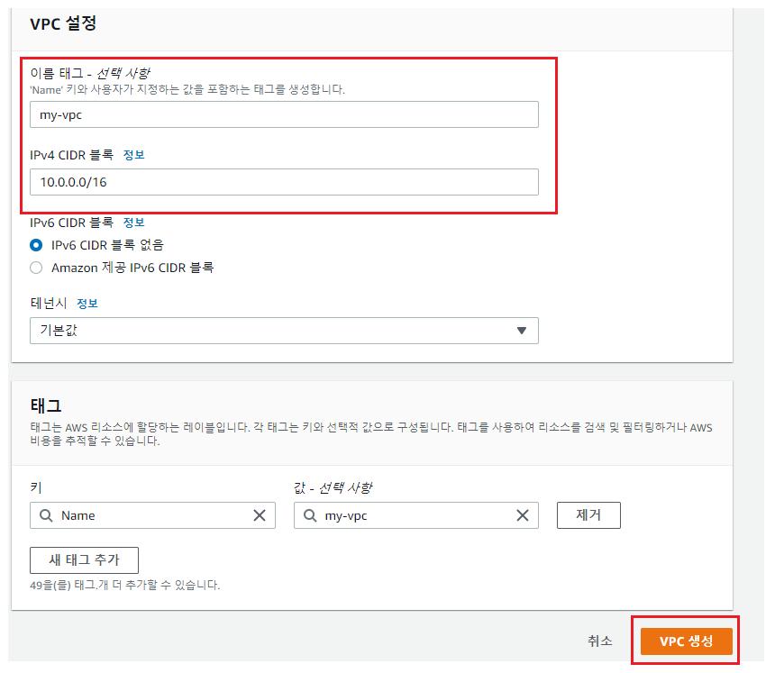Viewport: 784px width, 673px height.
Task: Clear the my-vpc tag value with X icon
Action: tap(523, 515)
